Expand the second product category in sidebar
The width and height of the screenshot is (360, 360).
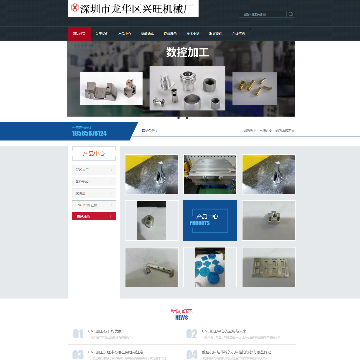click(x=94, y=182)
